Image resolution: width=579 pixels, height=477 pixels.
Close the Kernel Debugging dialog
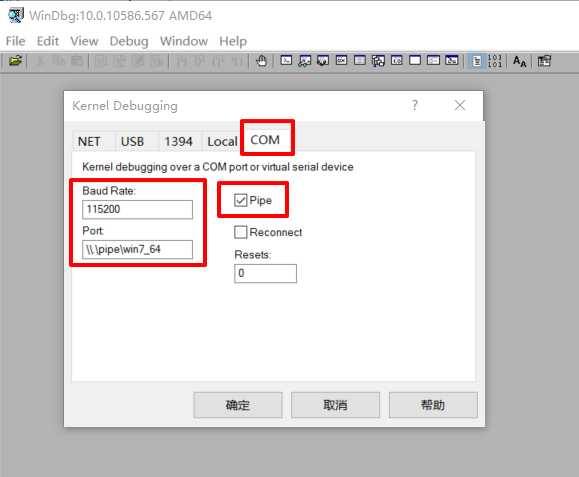tap(460, 106)
